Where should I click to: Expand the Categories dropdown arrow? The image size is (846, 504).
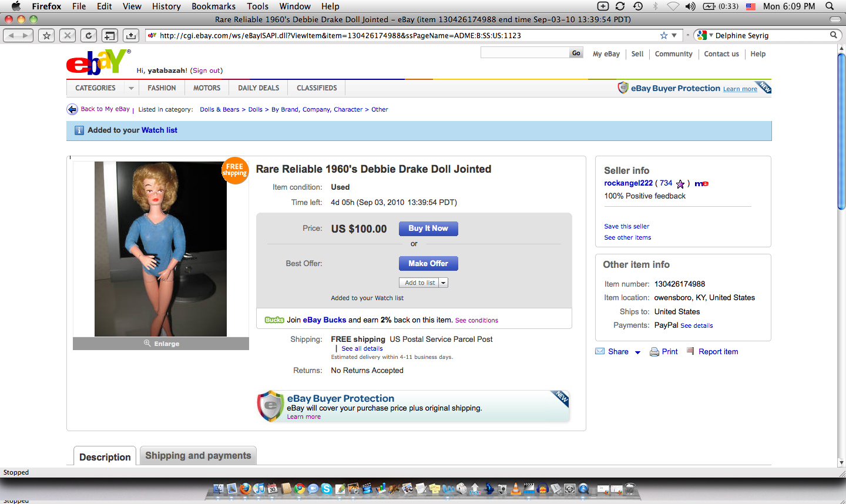coord(131,88)
